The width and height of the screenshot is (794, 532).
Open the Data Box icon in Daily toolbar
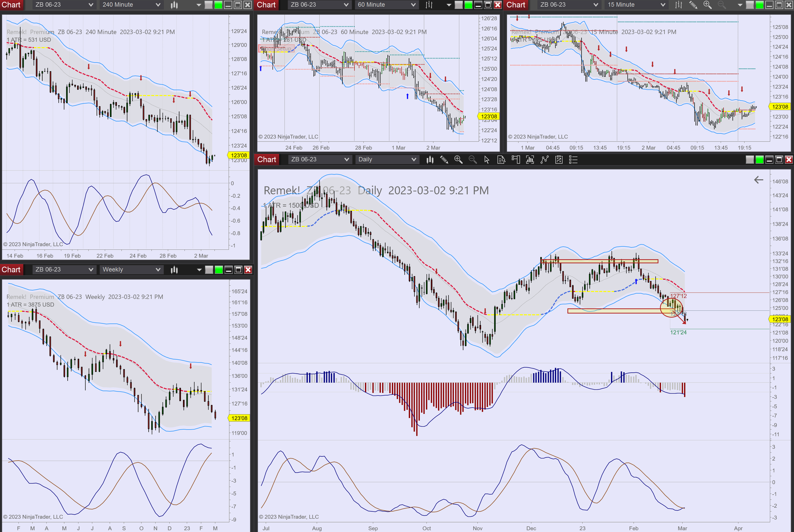click(501, 159)
